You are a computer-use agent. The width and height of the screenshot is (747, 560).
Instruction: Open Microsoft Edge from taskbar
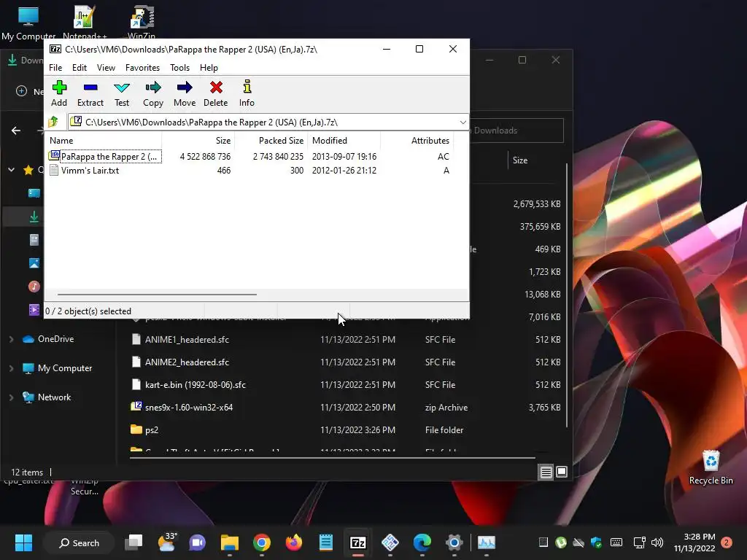422,542
